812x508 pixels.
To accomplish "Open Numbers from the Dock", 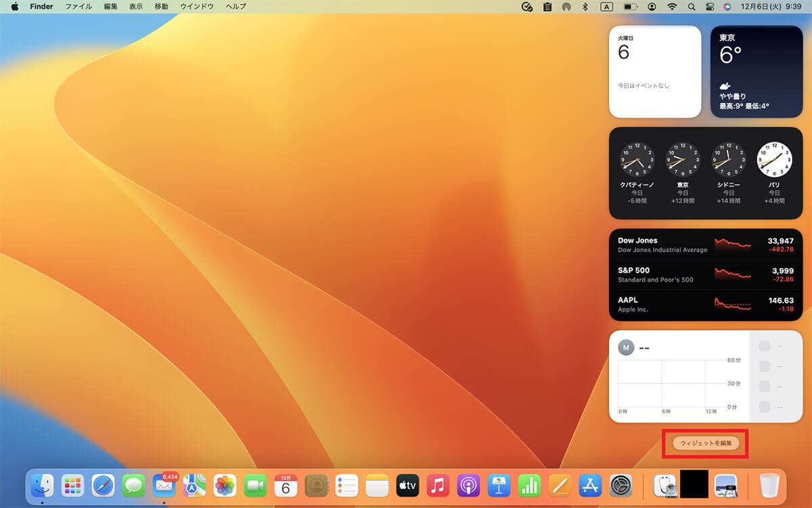I will coord(529,485).
